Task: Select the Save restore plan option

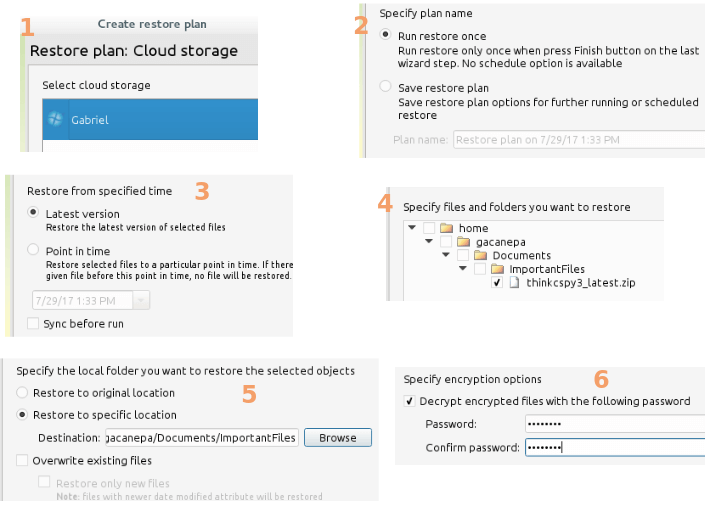Action: point(385,86)
